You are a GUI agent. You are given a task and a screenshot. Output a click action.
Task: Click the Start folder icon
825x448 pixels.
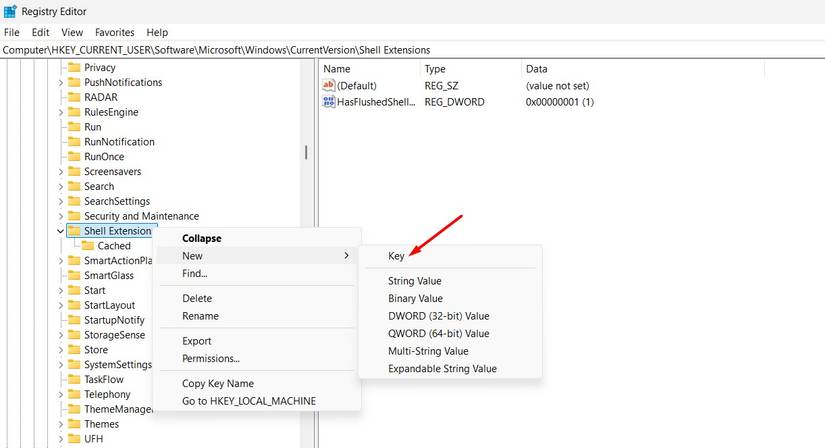[x=74, y=290]
